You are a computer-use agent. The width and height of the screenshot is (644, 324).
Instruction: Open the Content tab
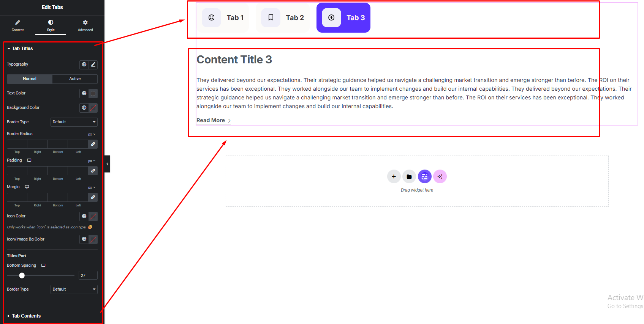(17, 25)
